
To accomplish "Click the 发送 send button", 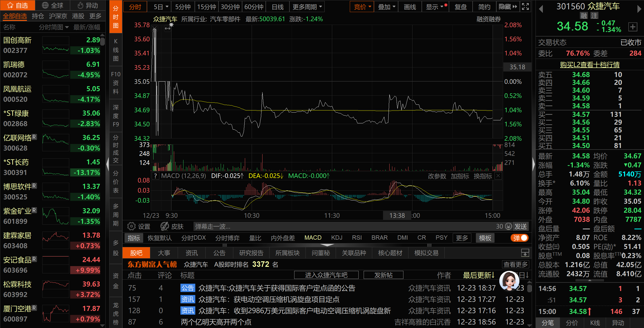I will 520,226.
